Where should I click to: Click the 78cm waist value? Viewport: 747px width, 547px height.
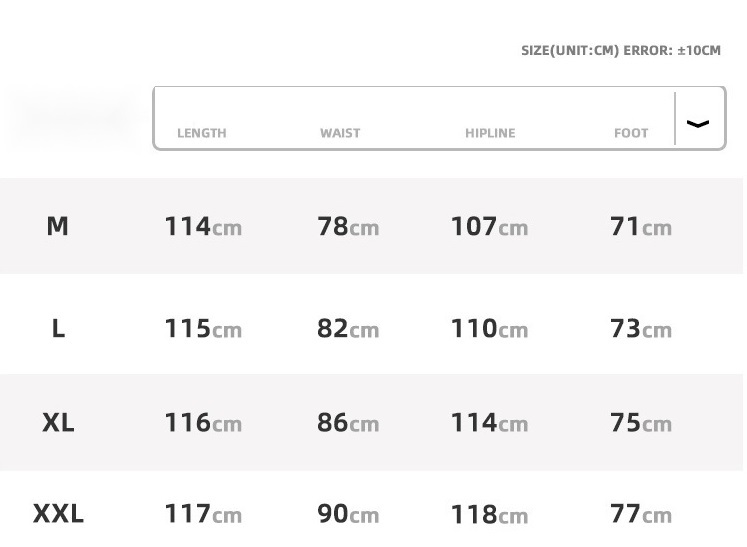[348, 227]
